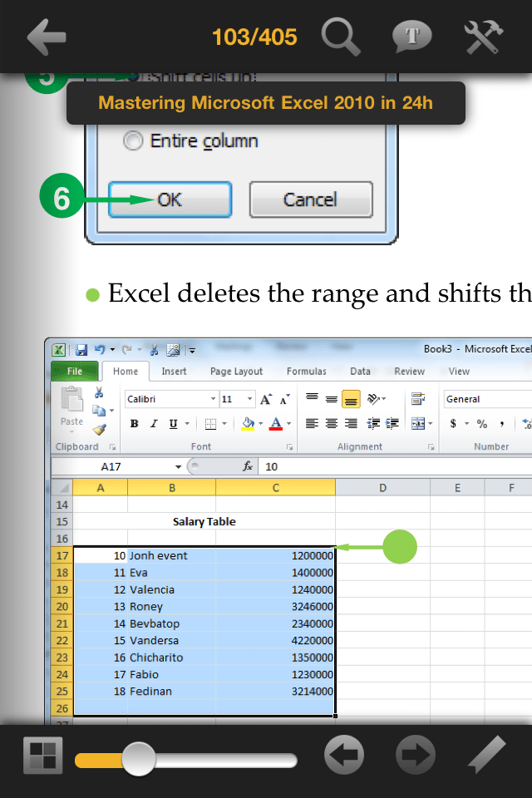
Task: Switch to the View tab
Action: pyautogui.click(x=459, y=371)
